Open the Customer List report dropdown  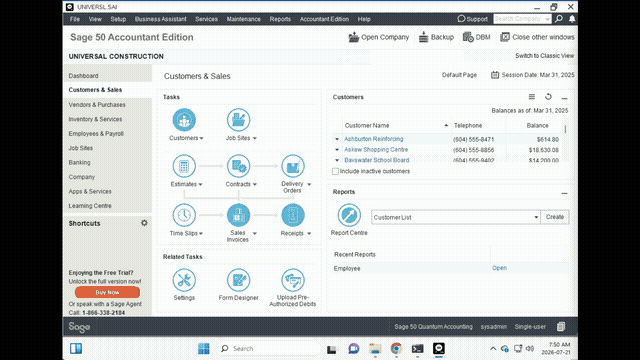point(536,217)
